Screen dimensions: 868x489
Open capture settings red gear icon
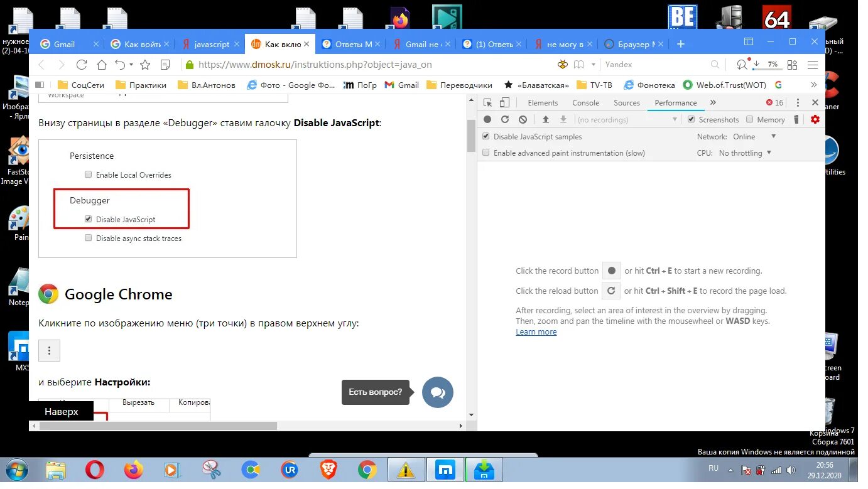click(815, 119)
